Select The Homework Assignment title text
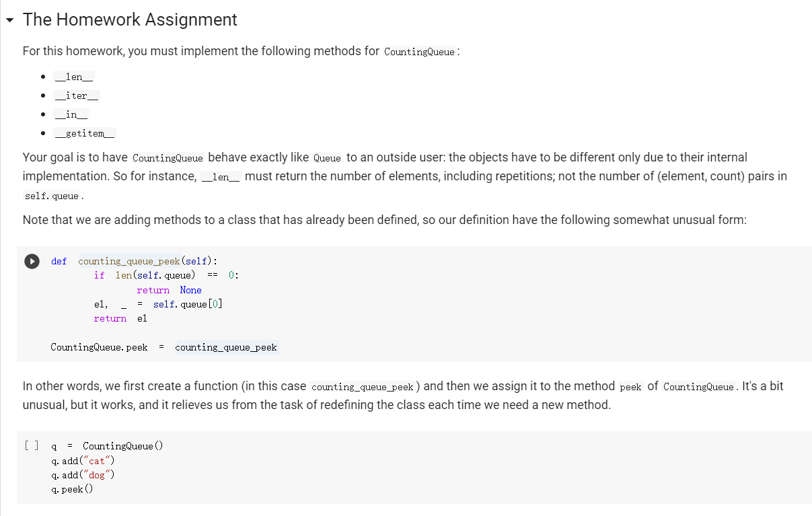Image resolution: width=812 pixels, height=516 pixels. click(x=129, y=20)
